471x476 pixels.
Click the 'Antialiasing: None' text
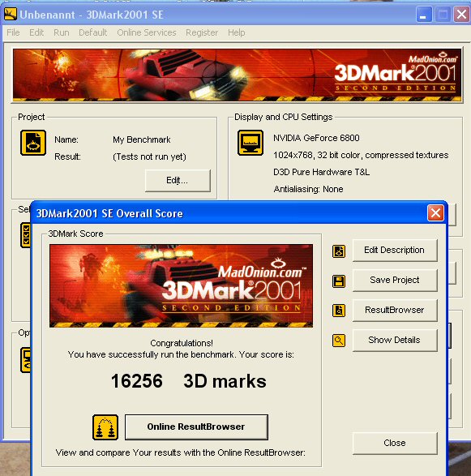[308, 189]
